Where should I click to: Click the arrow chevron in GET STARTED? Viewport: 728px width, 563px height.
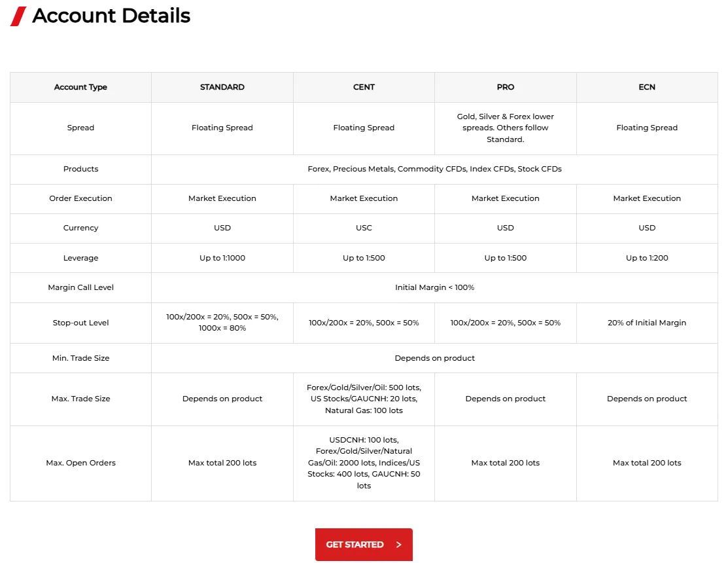point(399,545)
